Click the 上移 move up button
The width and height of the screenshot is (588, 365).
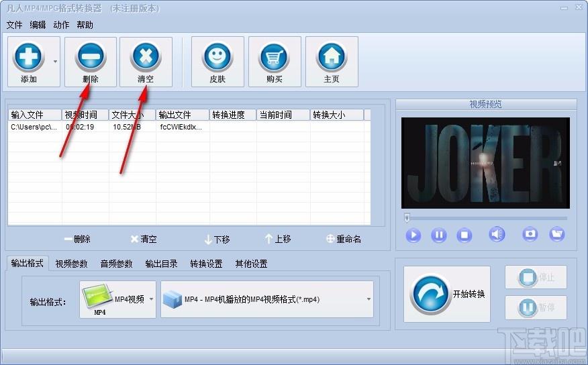click(x=278, y=239)
